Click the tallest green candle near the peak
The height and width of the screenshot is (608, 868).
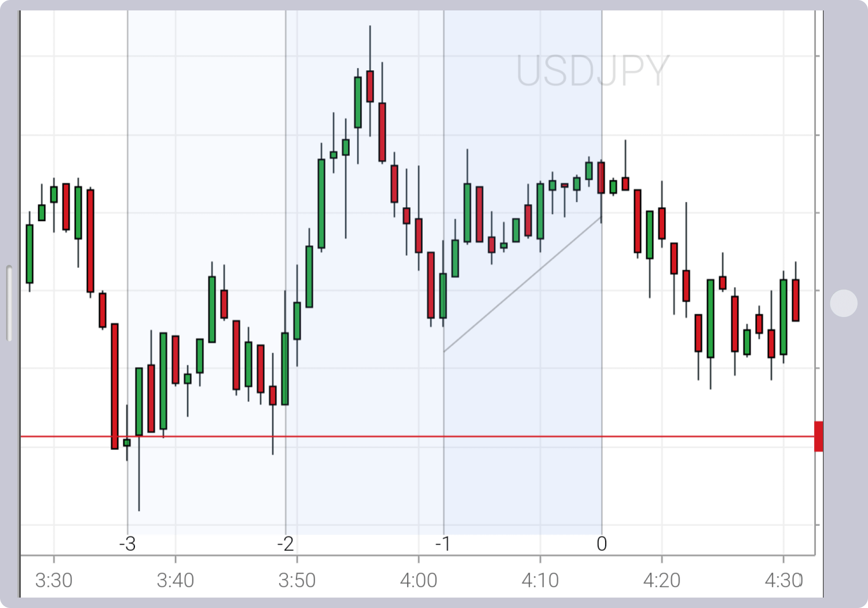(x=322, y=204)
